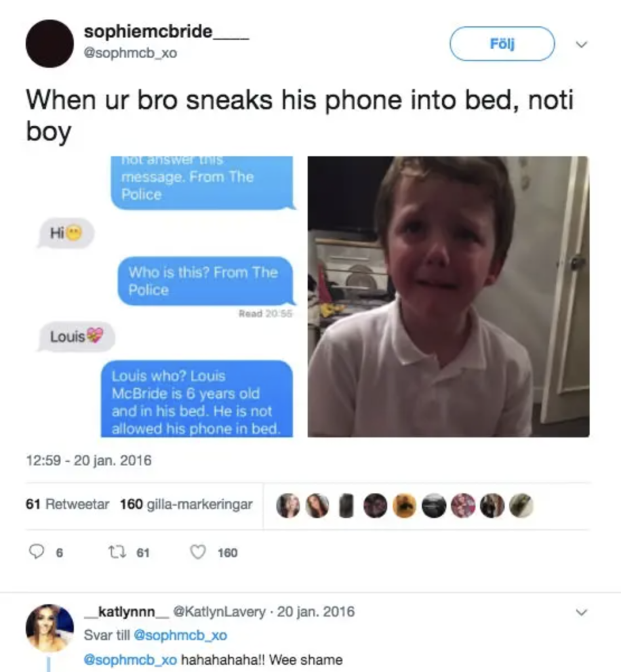This screenshot has width=621, height=672.
Task: Open sophiemcbride's dark profile avatar
Action: pos(50,43)
